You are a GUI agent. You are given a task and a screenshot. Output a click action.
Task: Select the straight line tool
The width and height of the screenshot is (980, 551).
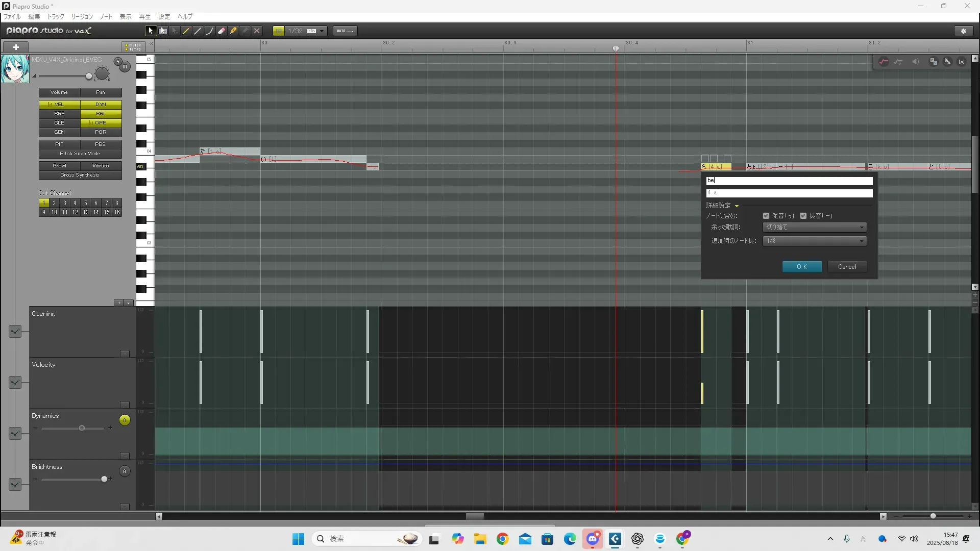(x=198, y=31)
